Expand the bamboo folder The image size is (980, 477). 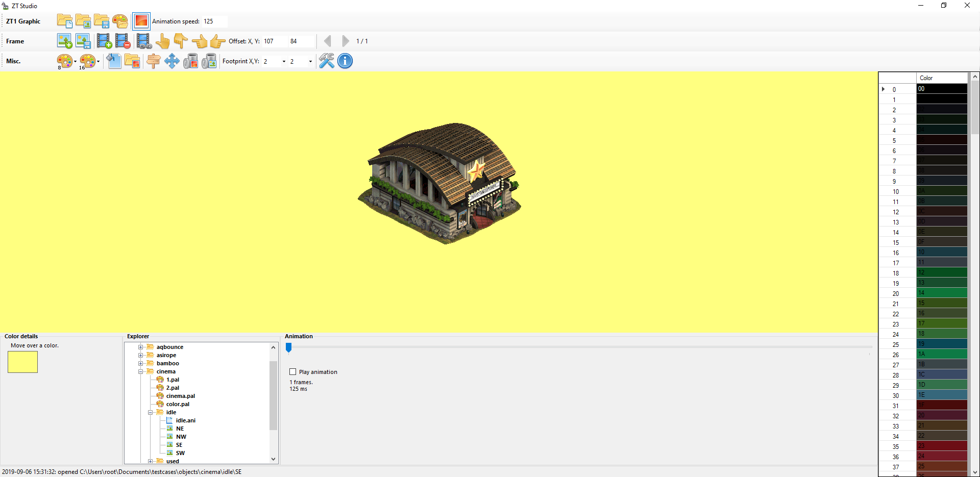(x=140, y=363)
